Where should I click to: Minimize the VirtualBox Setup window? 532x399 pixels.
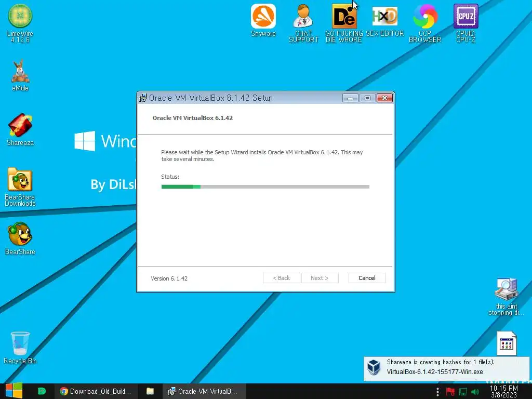point(350,98)
